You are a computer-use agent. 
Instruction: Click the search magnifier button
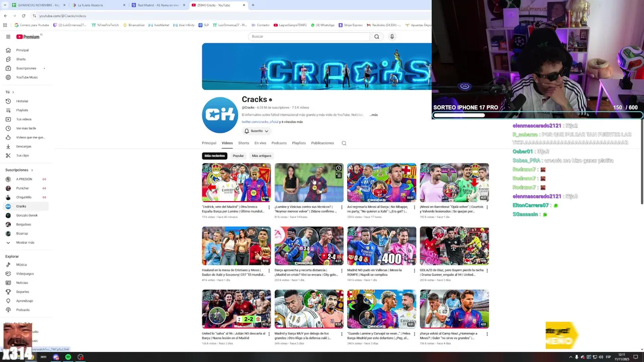point(376,36)
